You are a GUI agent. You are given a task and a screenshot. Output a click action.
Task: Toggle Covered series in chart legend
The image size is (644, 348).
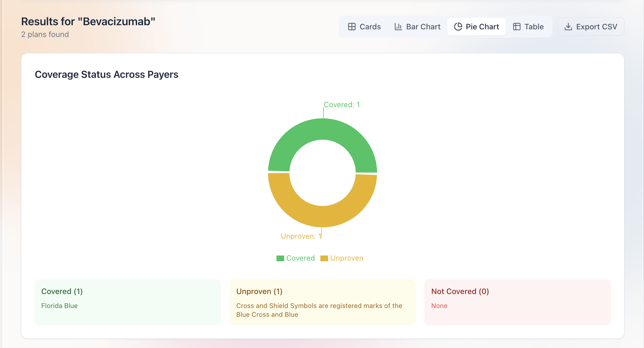[300, 258]
